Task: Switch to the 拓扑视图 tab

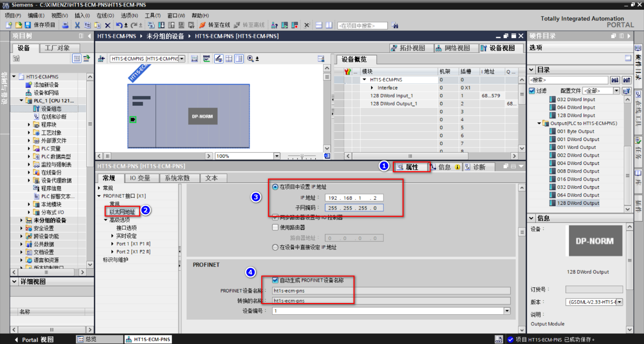Action: (408, 48)
